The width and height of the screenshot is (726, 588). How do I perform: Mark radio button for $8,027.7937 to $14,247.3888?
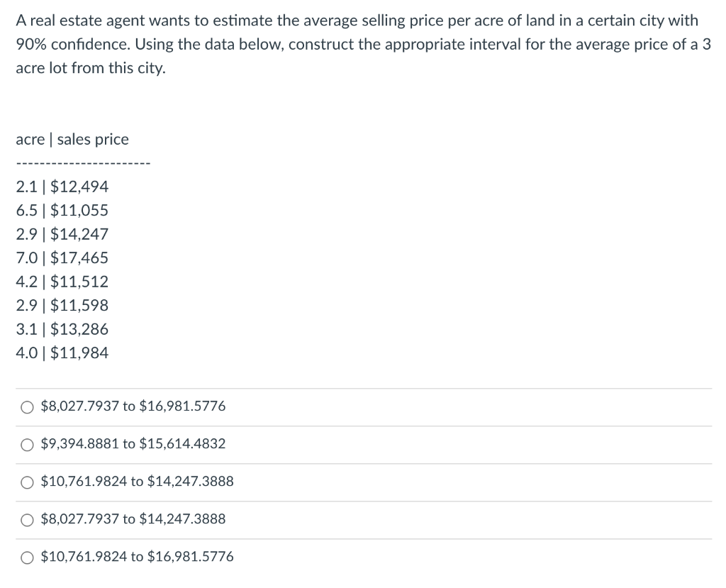click(x=27, y=520)
